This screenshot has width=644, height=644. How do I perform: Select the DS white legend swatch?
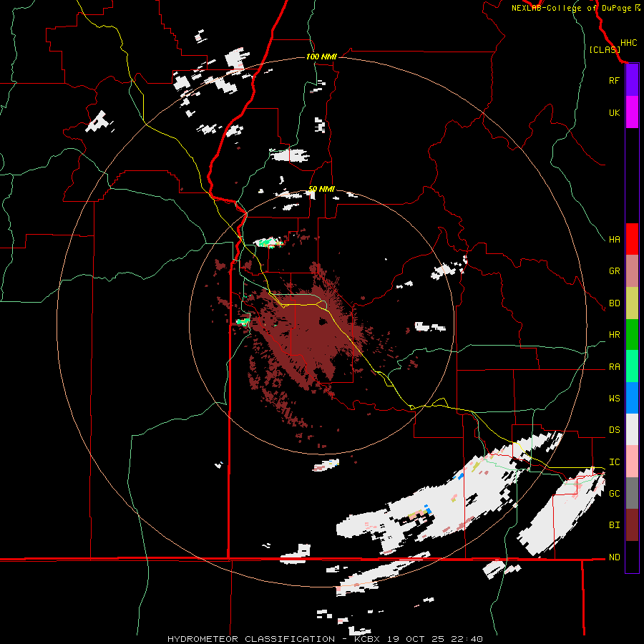click(x=632, y=429)
